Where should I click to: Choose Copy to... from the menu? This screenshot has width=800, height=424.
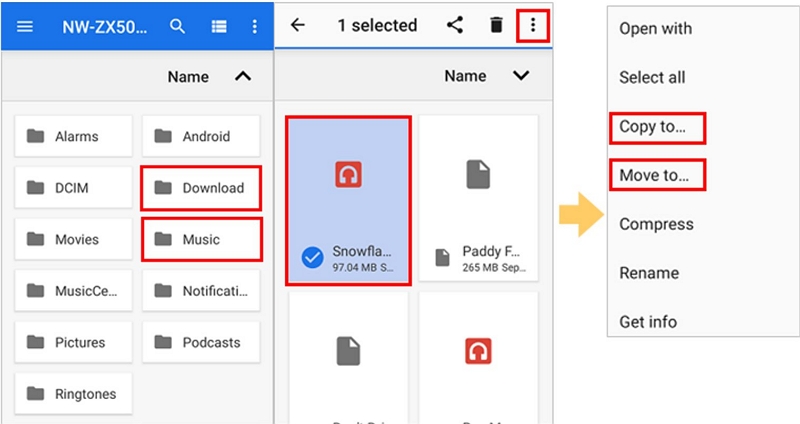[655, 127]
